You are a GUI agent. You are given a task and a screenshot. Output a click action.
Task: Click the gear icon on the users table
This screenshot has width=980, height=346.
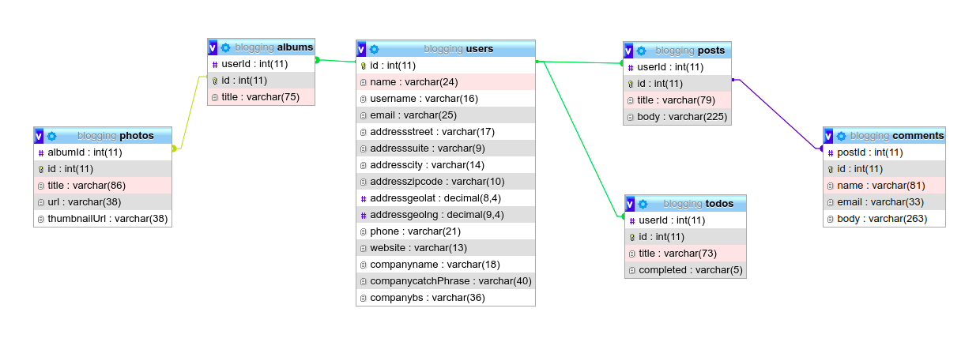coord(375,49)
